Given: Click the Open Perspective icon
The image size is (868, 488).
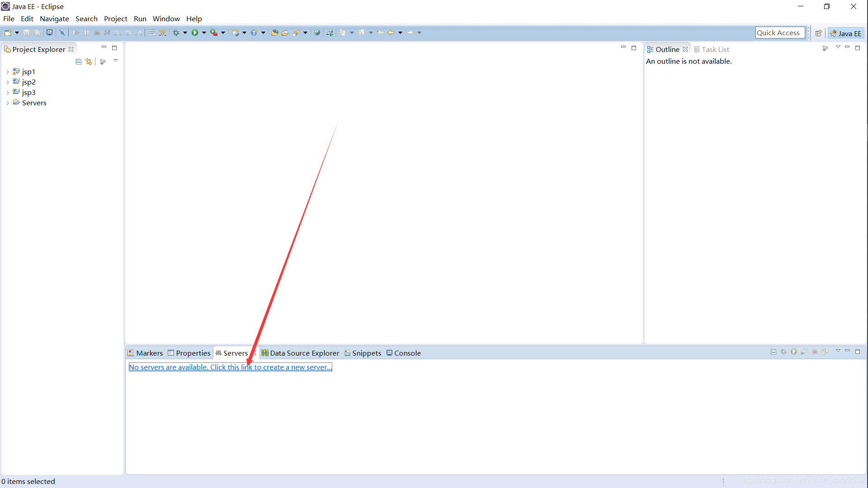Looking at the screenshot, I should (x=818, y=33).
